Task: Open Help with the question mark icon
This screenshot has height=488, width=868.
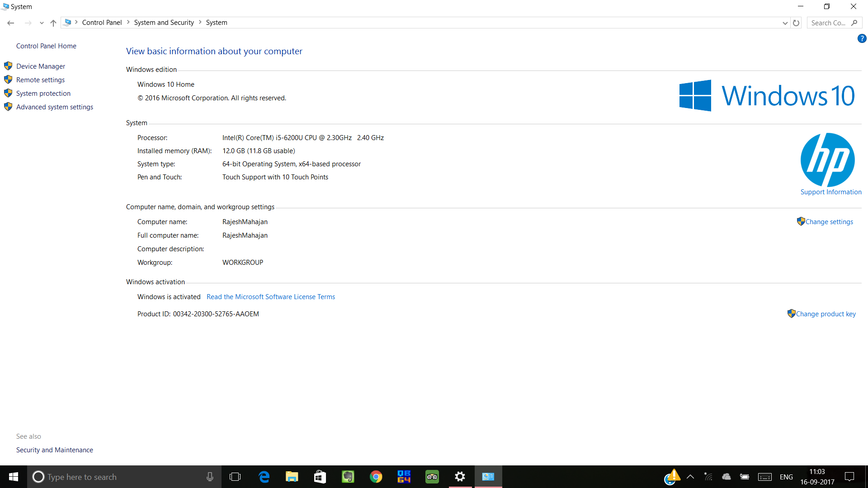Action: click(x=862, y=39)
